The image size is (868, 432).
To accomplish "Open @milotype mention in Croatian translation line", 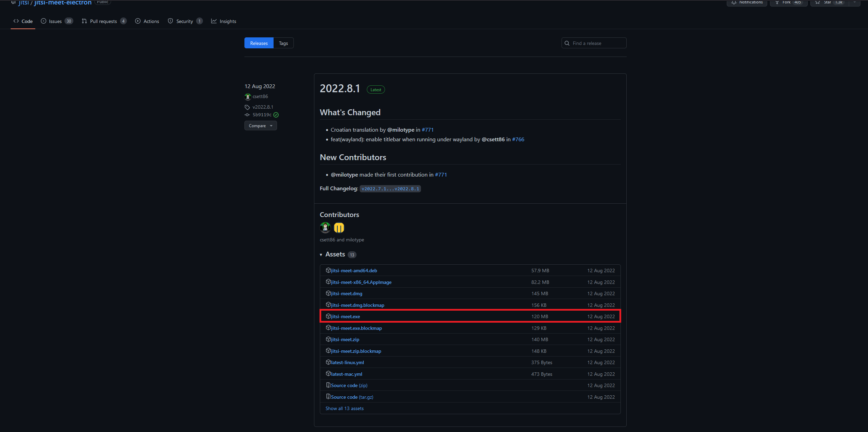I will tap(401, 130).
